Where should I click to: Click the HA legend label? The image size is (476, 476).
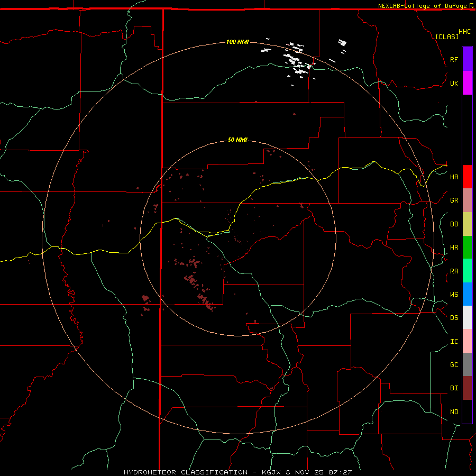coord(454,177)
